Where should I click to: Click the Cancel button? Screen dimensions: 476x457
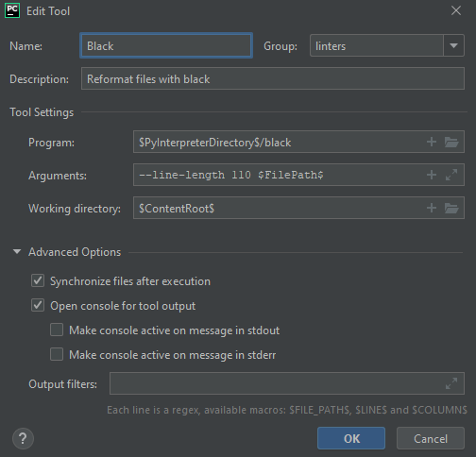pos(431,438)
